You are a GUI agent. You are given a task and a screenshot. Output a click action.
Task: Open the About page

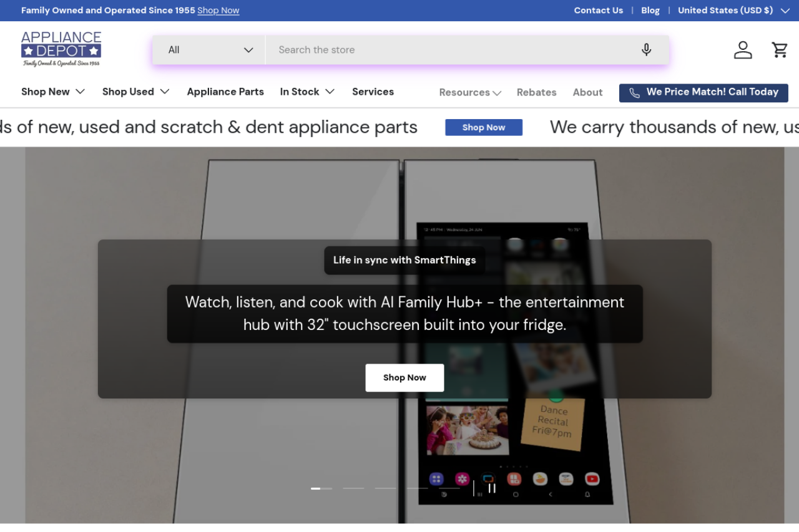coord(587,92)
